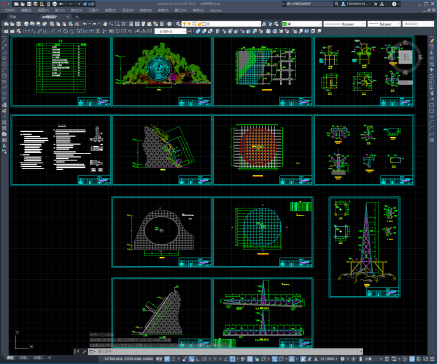Toggle the highlighted Dynamic Input status bar button
Screen dimensions: 437x364
[x=192, y=359]
